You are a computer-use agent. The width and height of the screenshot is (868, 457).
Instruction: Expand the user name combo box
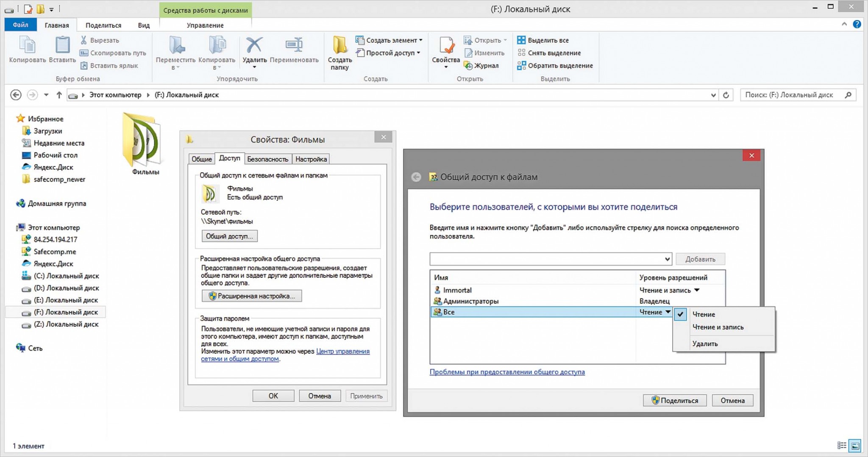[667, 259]
